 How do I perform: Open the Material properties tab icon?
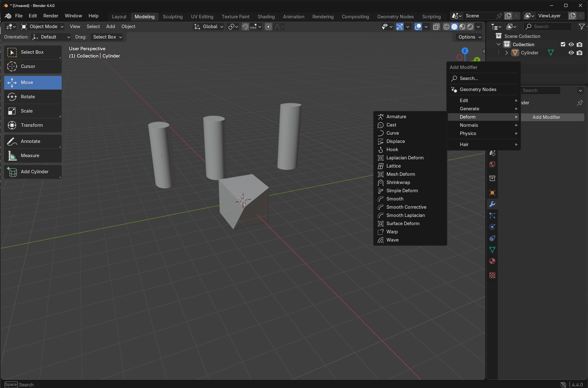(492, 261)
